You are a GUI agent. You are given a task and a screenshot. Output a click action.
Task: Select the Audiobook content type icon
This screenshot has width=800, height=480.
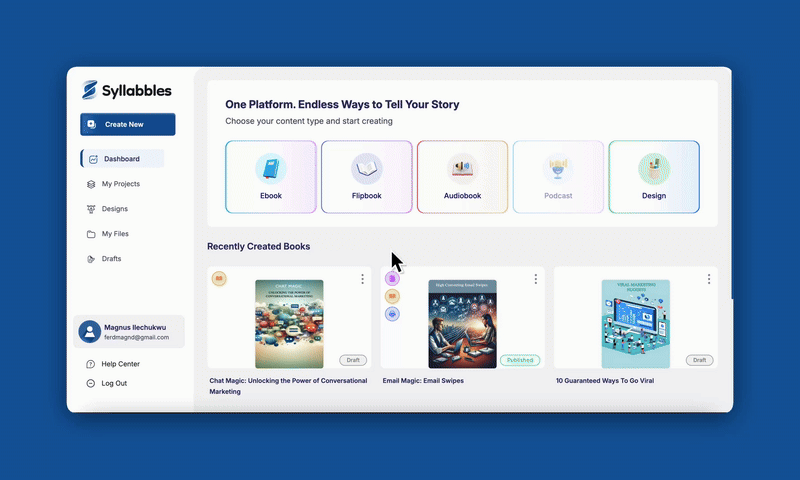[x=462, y=168]
